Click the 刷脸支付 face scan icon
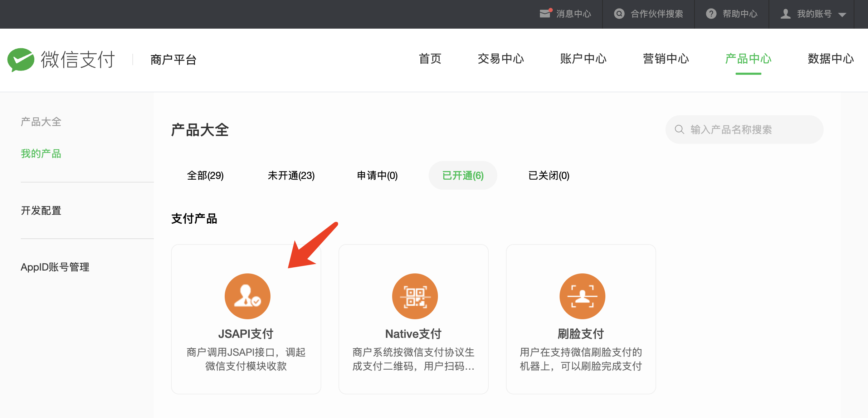 coord(582,296)
